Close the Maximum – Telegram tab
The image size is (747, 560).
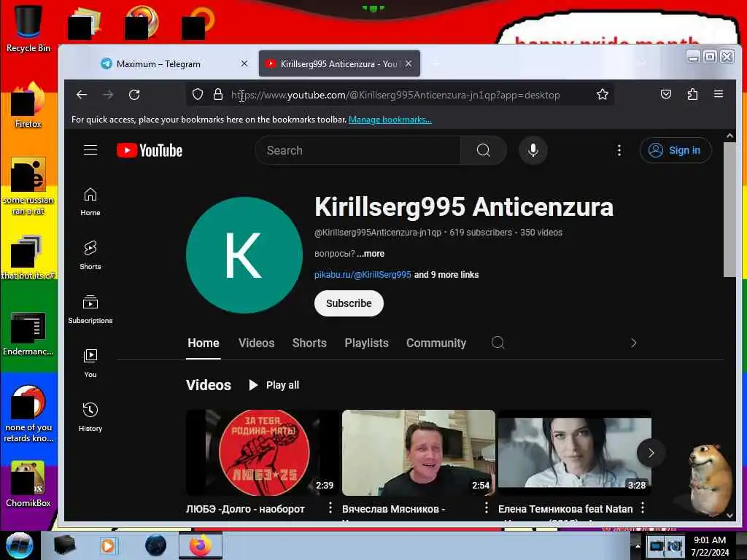(x=244, y=63)
